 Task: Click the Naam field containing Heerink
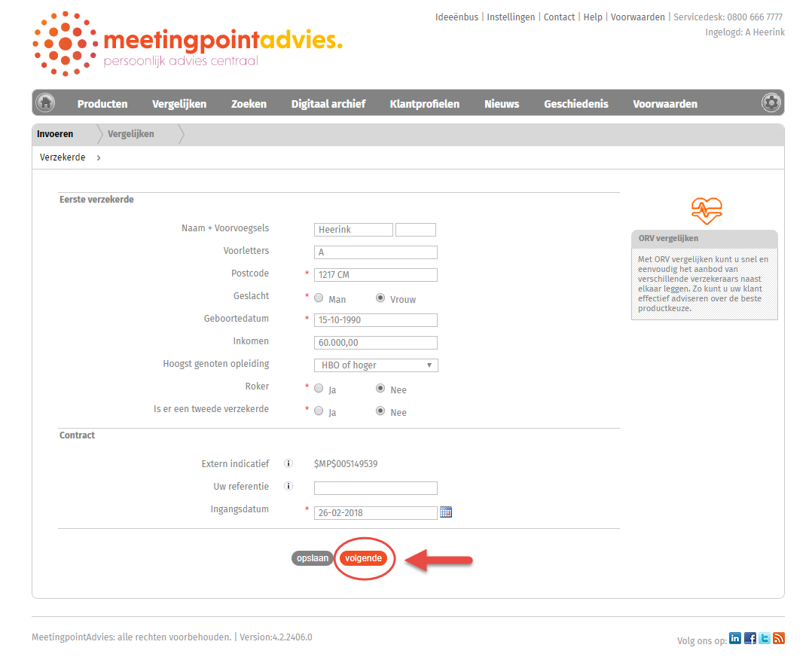(354, 230)
